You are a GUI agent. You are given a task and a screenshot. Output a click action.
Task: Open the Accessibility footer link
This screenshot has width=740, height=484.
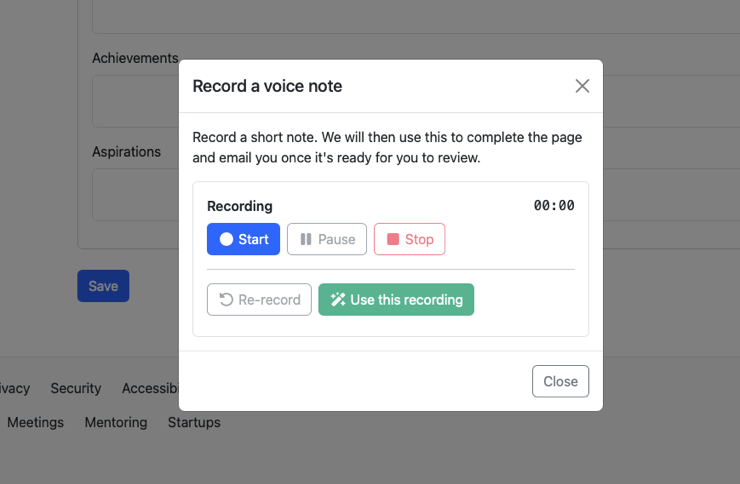pyautogui.click(x=150, y=388)
